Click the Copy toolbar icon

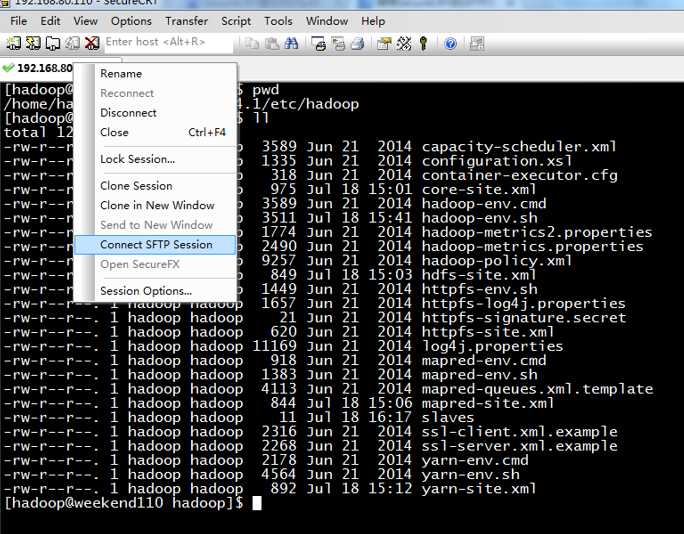pos(252,43)
